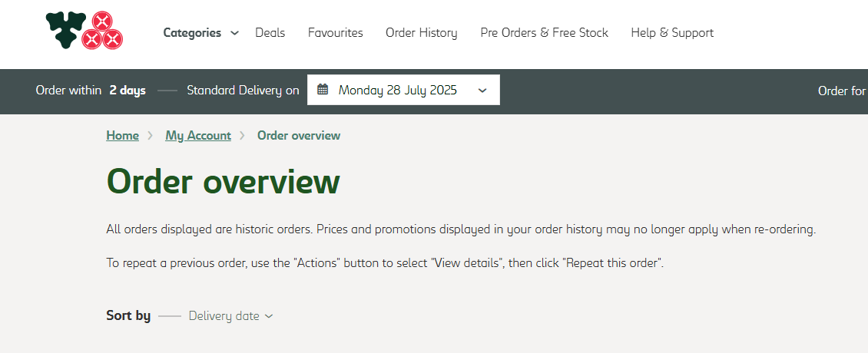Click the calendar icon in delivery date box

[323, 90]
